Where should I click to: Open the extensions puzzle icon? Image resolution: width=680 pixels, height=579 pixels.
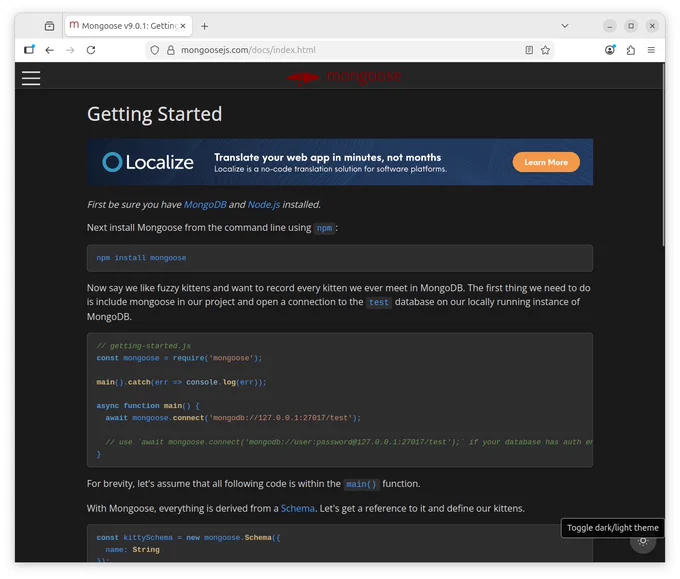click(x=631, y=50)
